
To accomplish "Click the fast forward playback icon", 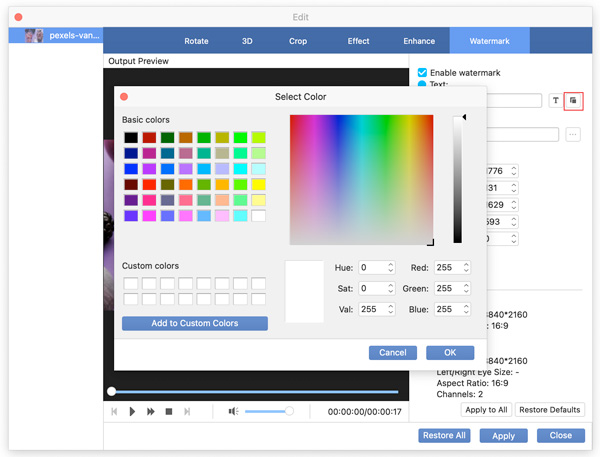I will pos(151,411).
